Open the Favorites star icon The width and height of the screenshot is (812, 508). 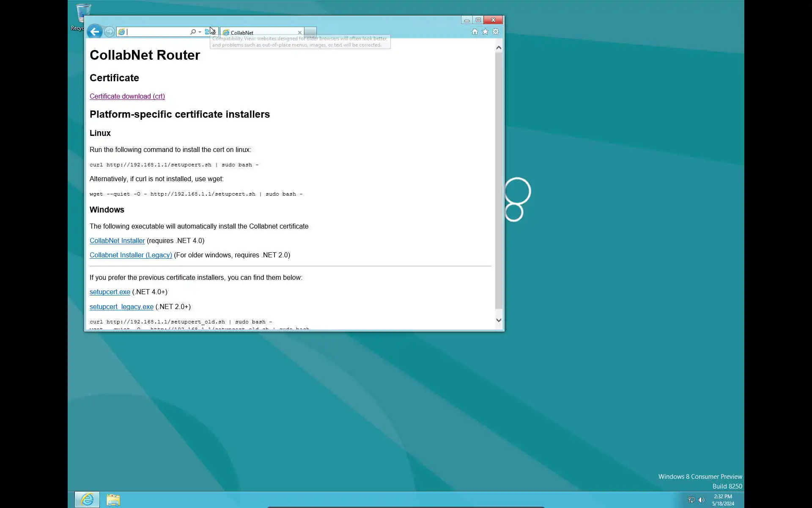tap(485, 32)
